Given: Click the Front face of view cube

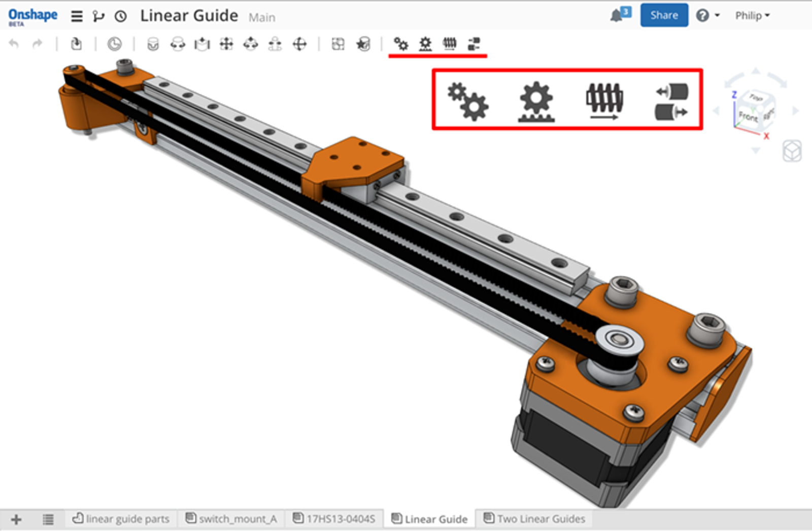Looking at the screenshot, I should pyautogui.click(x=748, y=117).
